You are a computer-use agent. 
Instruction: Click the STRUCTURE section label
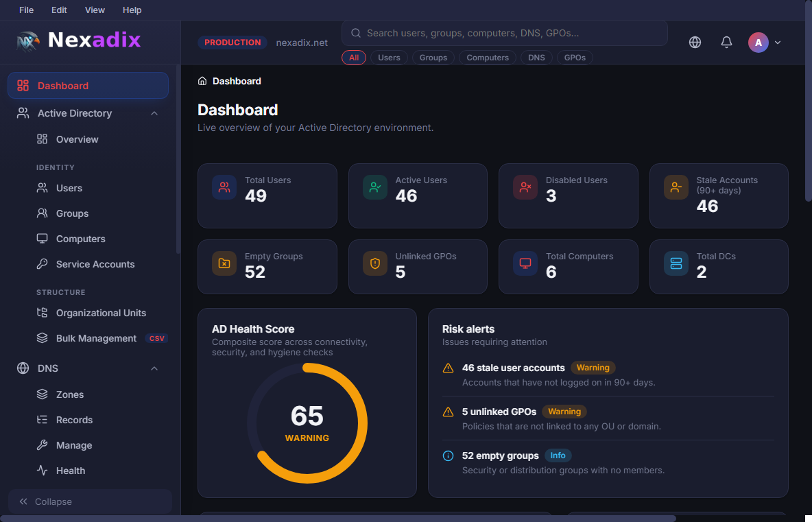60,292
